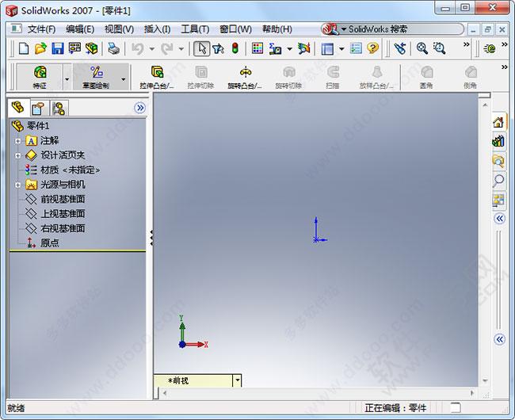The width and height of the screenshot is (515, 420).
Task: Click the Zoom to Area magnifier icon
Action: click(x=439, y=48)
